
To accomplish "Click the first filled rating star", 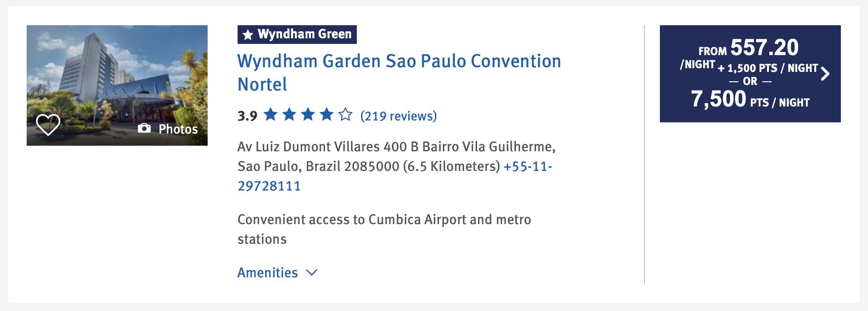I will tap(271, 114).
